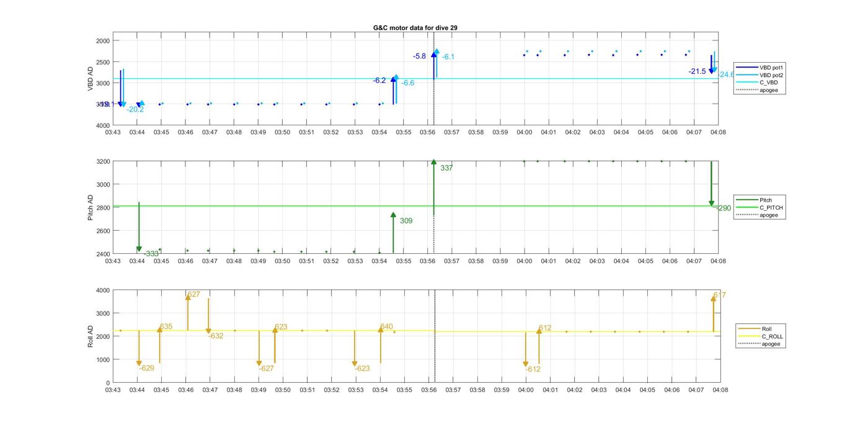868x430 pixels.
Task: Click the "640" roll annotation
Action: point(386,326)
